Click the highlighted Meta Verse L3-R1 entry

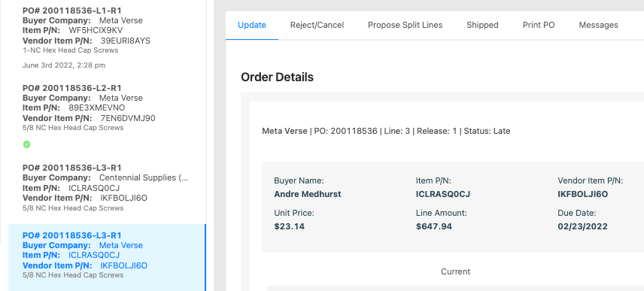107,257
